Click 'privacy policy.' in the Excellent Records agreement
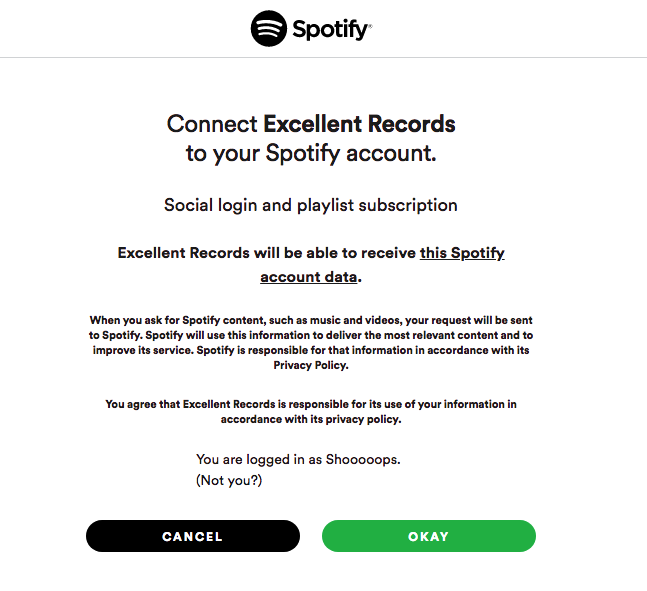Screen dimensions: 647x591 pos(364,419)
